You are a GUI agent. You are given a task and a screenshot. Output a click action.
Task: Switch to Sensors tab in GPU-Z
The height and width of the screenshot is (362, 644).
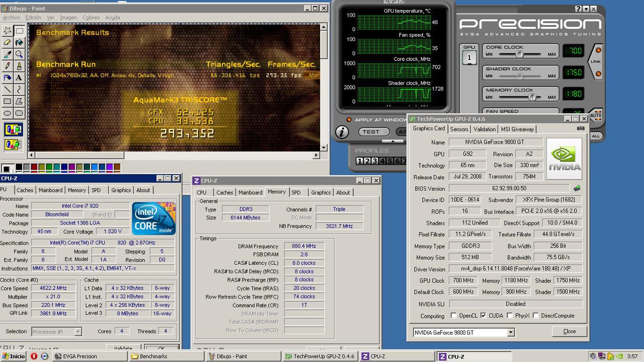(459, 129)
